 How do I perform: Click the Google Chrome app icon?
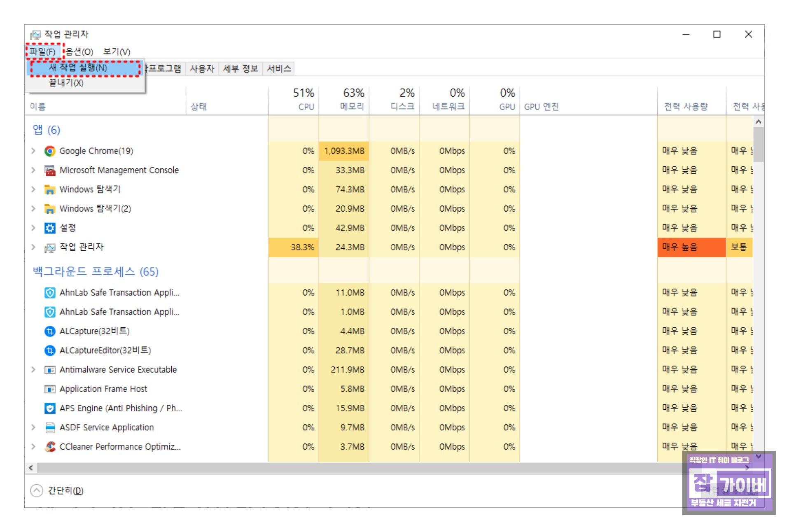pos(50,151)
